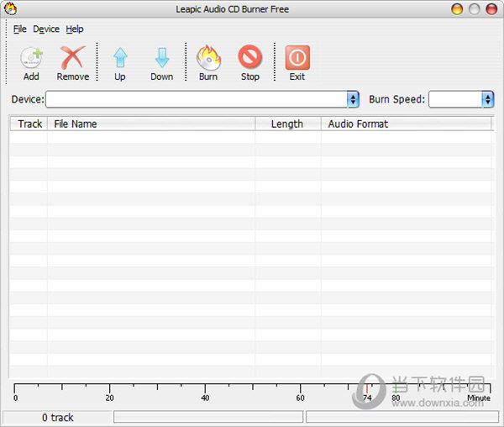Expand the Device dropdown list
The height and width of the screenshot is (427, 504).
(x=353, y=99)
